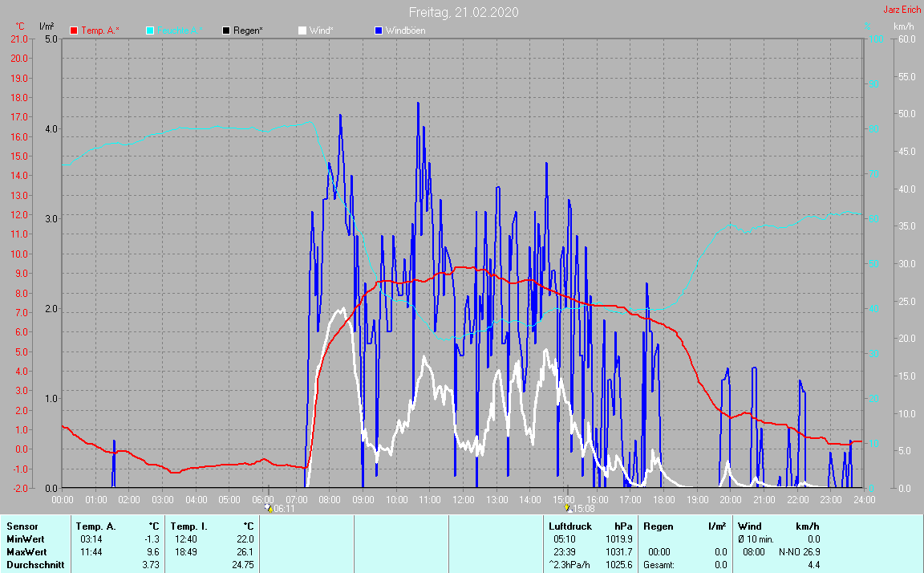Screen dimensions: 924x573
Task: Click the minimum outside temperature value -1.3
Action: click(x=152, y=539)
